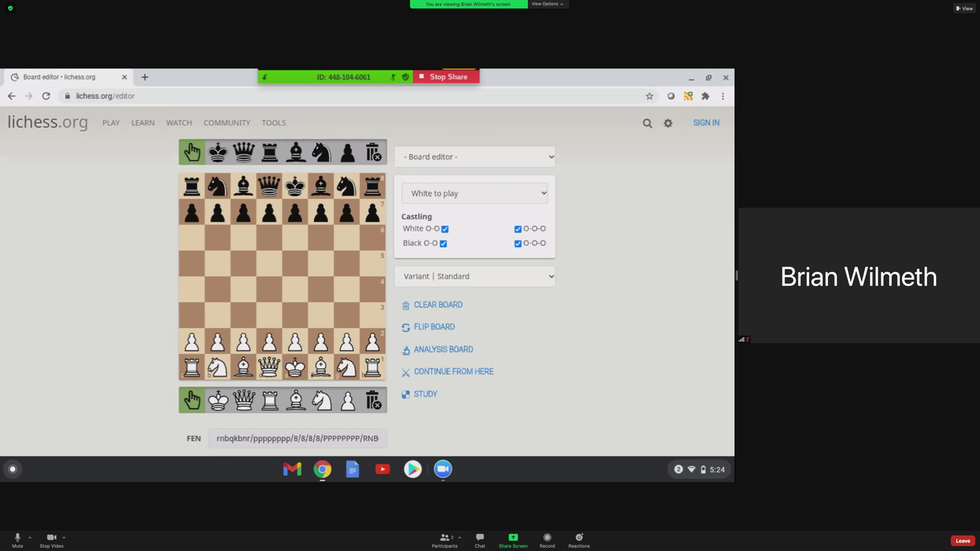Uncheck White O-O castling

pyautogui.click(x=445, y=228)
